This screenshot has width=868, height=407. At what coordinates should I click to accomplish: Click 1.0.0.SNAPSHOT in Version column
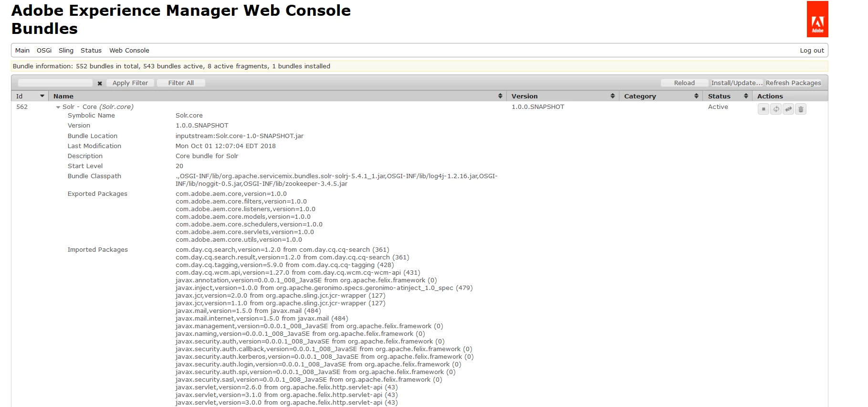pyautogui.click(x=538, y=107)
